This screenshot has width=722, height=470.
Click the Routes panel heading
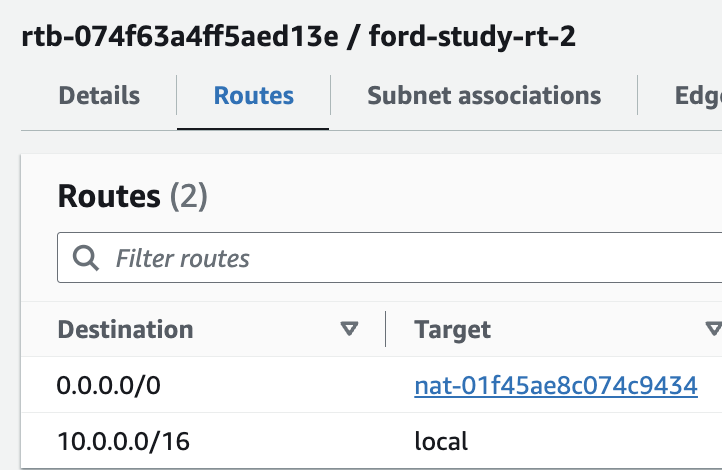[109, 196]
